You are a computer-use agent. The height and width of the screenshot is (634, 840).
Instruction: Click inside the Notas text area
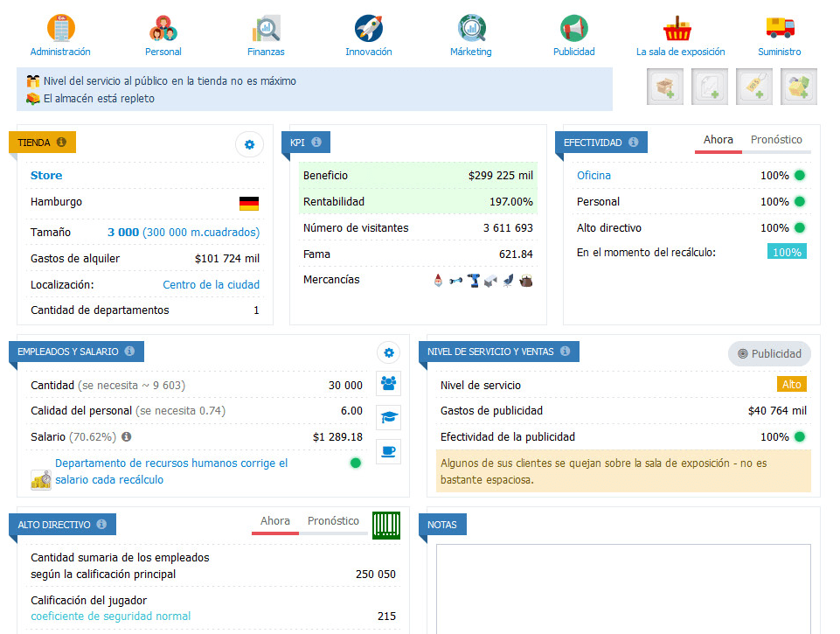coord(622,586)
